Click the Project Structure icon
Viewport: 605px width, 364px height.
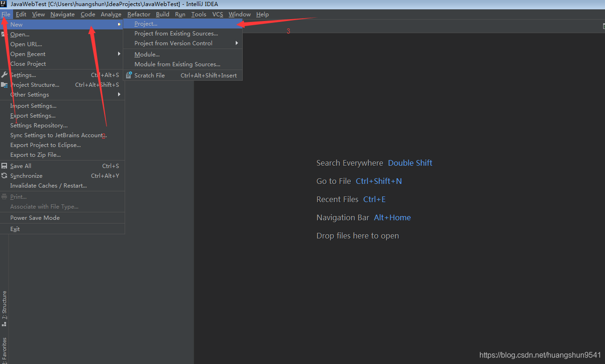tap(4, 84)
